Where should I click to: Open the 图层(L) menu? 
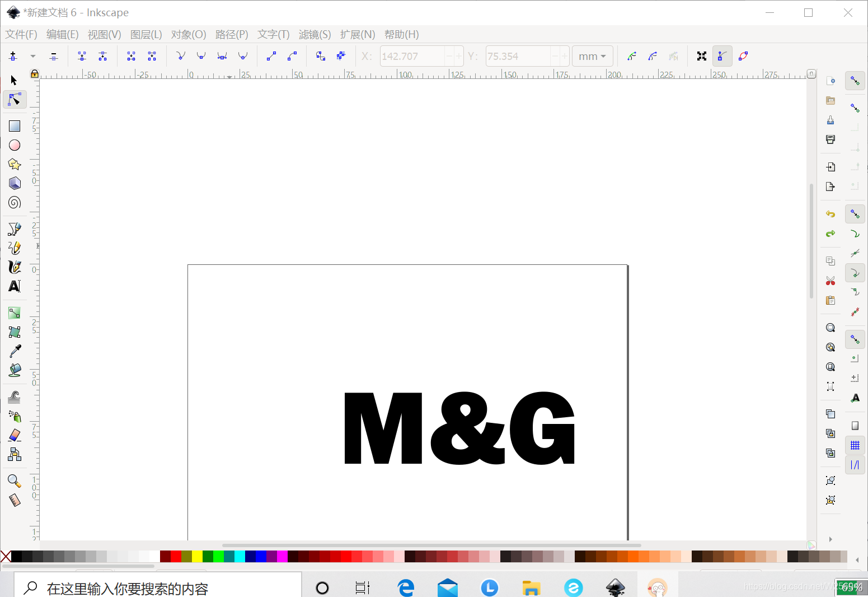[x=146, y=34]
